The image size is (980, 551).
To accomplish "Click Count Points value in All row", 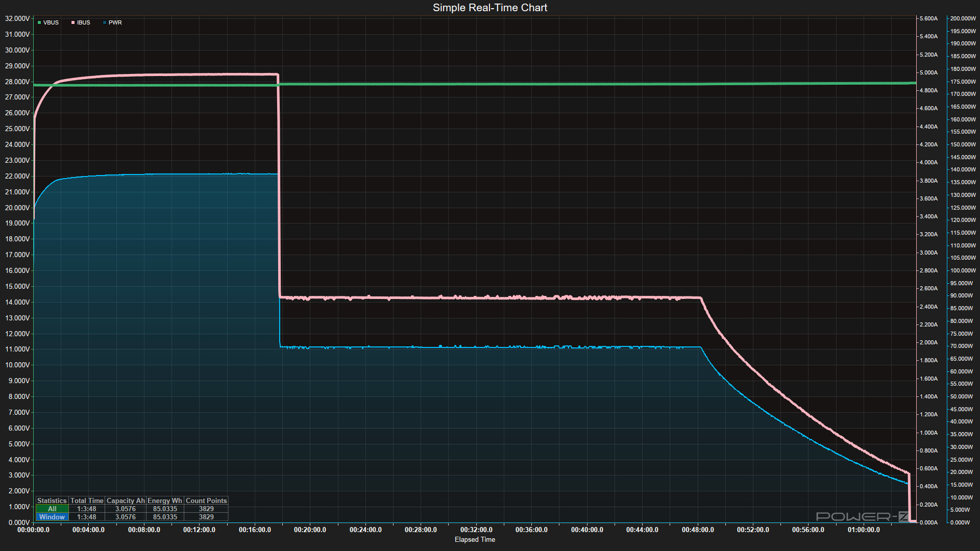I will 206,509.
